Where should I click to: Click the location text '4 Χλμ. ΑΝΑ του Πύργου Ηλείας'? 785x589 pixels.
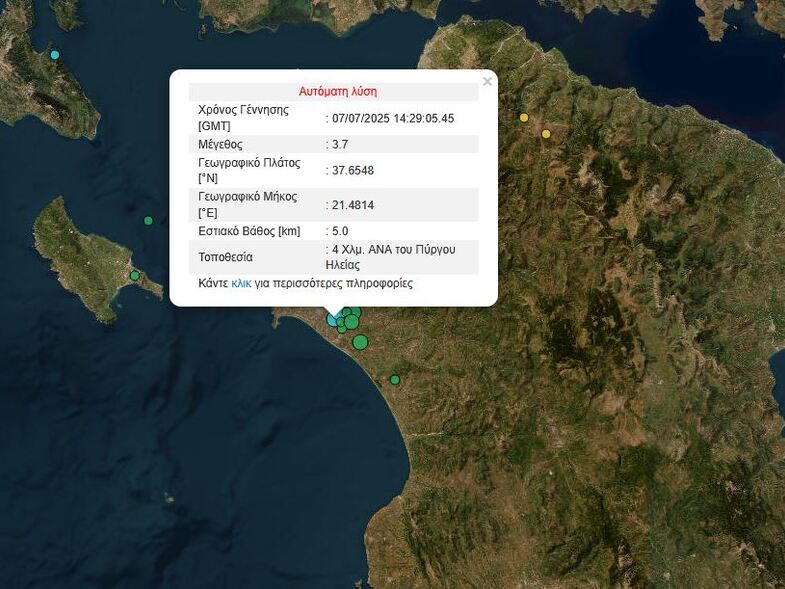pos(391,257)
